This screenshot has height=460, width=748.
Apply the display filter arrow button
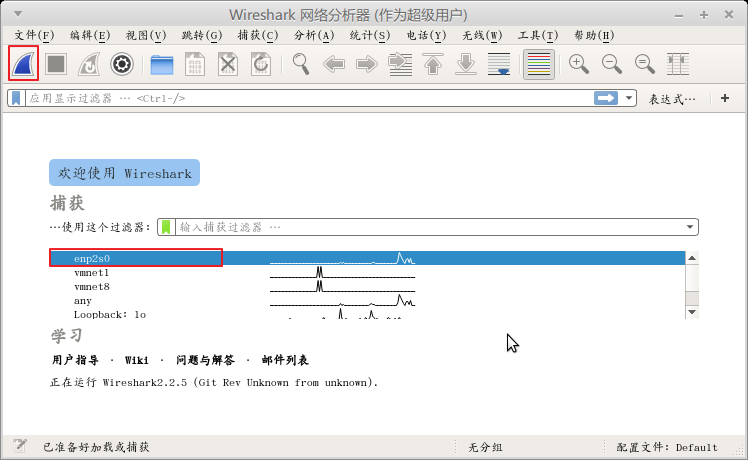pyautogui.click(x=606, y=98)
